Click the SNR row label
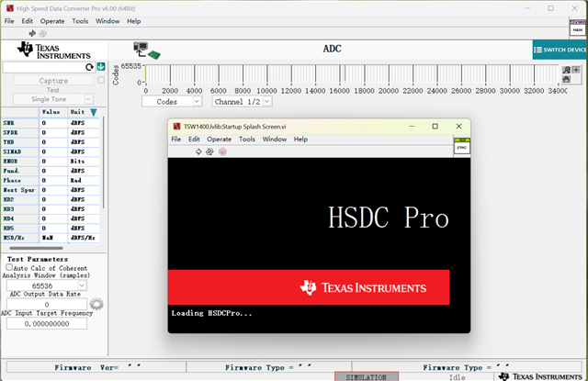Screen dimensions: 588x381 8,123
